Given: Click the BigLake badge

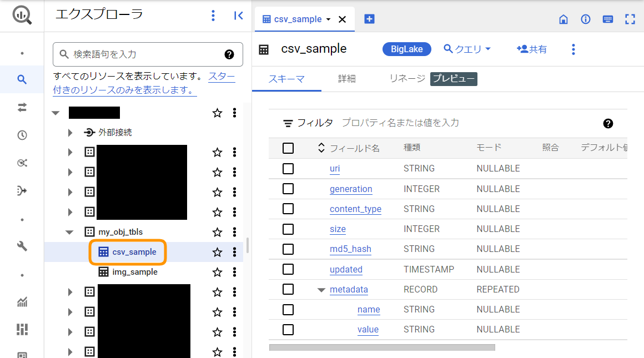Looking at the screenshot, I should click(x=406, y=49).
